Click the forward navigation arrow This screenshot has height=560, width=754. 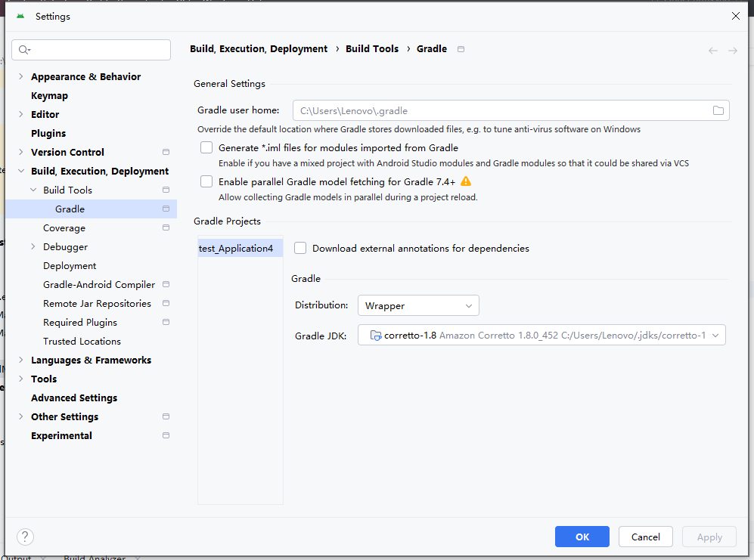[x=732, y=51]
